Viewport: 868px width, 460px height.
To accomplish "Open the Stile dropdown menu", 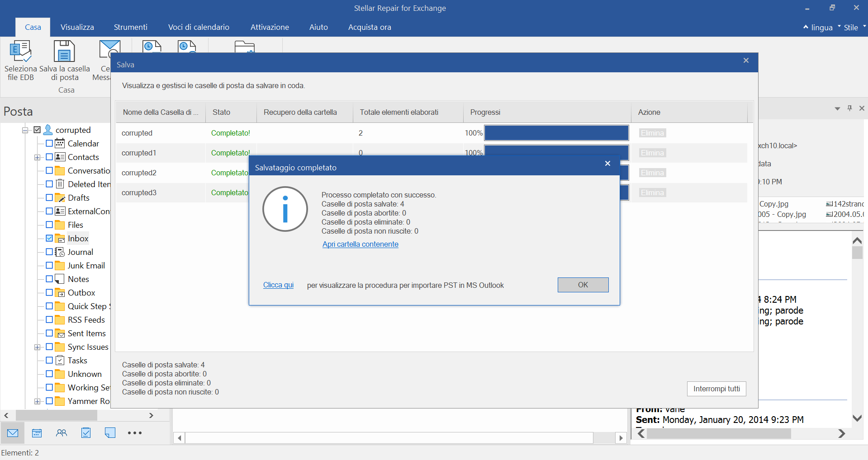I will click(x=853, y=28).
